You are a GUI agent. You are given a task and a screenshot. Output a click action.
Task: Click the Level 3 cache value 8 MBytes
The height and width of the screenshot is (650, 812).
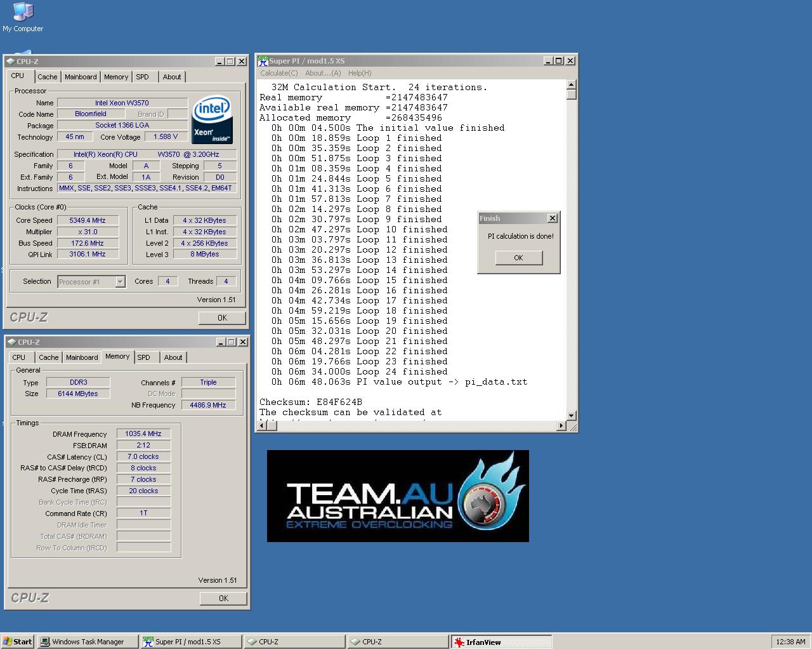click(x=205, y=255)
